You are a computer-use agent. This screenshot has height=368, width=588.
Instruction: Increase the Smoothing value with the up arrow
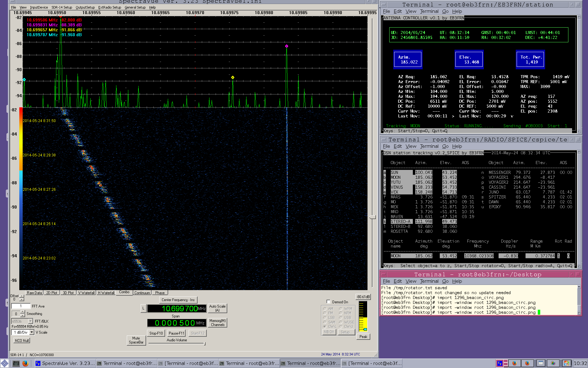click(x=23, y=312)
